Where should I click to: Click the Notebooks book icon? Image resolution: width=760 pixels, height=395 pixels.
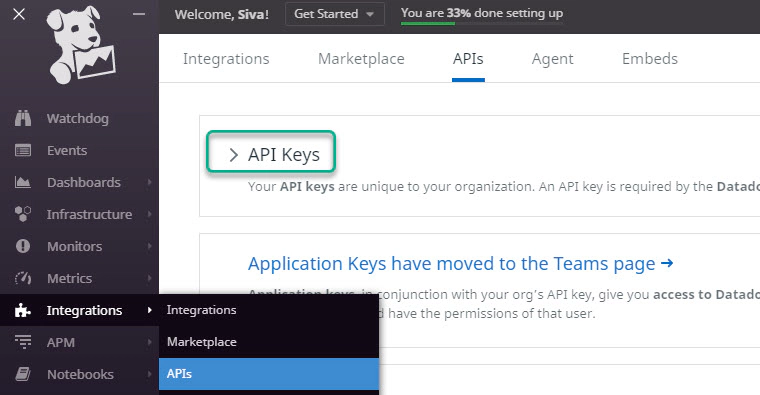(23, 374)
